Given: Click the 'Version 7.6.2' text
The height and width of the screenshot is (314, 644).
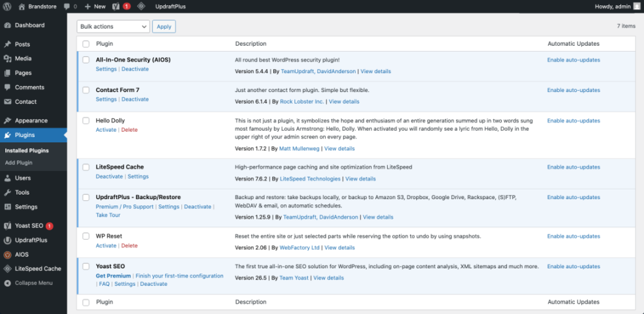Looking at the screenshot, I should 251,179.
